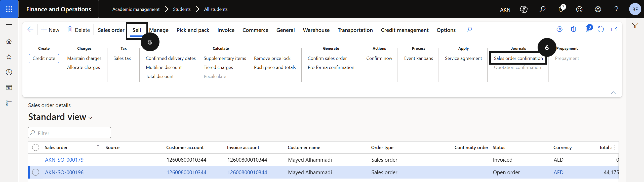Open Service agreement
The height and width of the screenshot is (182, 644).
[463, 58]
